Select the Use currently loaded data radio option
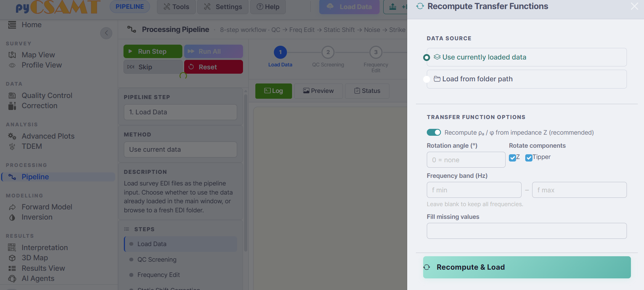Screen dimensions: 644x290 (x=427, y=57)
